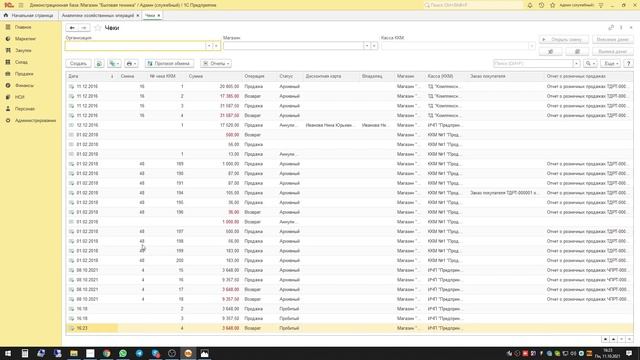
Task: Open the Закупки section in sidebar
Action: pyautogui.click(x=23, y=50)
